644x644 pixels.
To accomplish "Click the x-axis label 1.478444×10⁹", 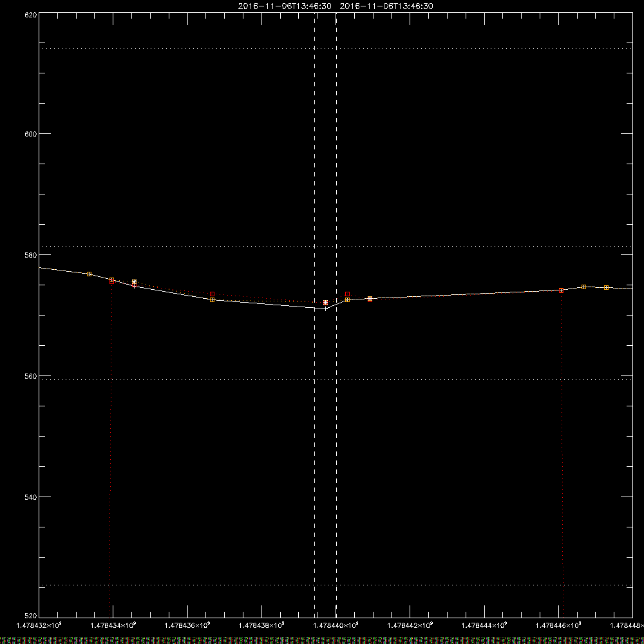I will pyautogui.click(x=484, y=625).
